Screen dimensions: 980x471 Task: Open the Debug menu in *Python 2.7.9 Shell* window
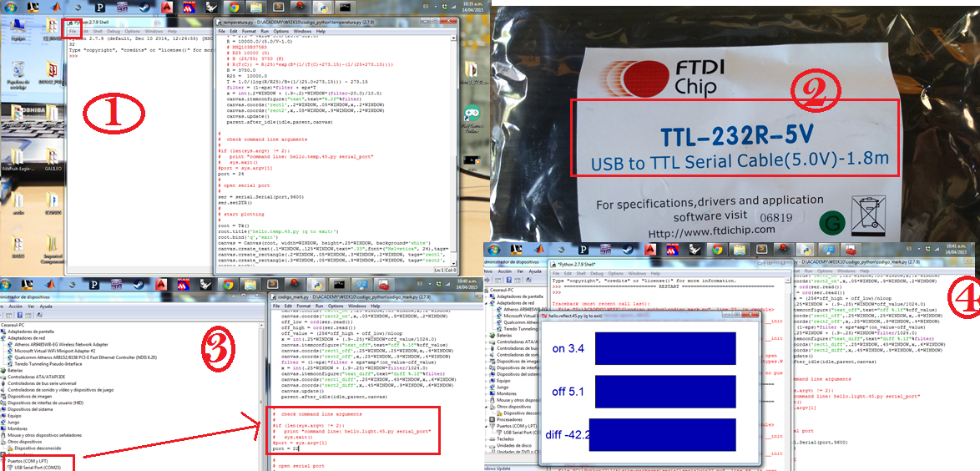point(597,273)
